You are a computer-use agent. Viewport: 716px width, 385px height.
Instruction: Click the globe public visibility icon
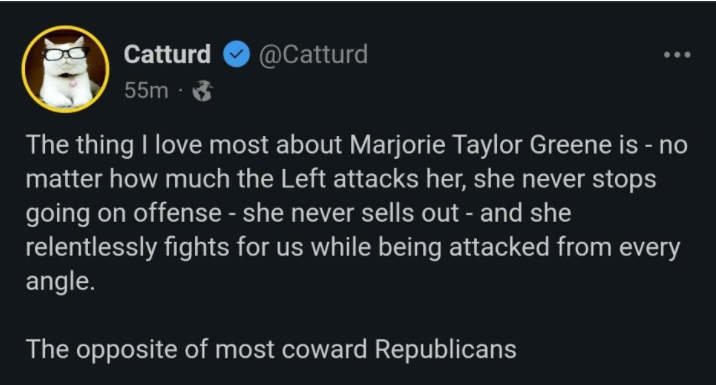tap(202, 91)
